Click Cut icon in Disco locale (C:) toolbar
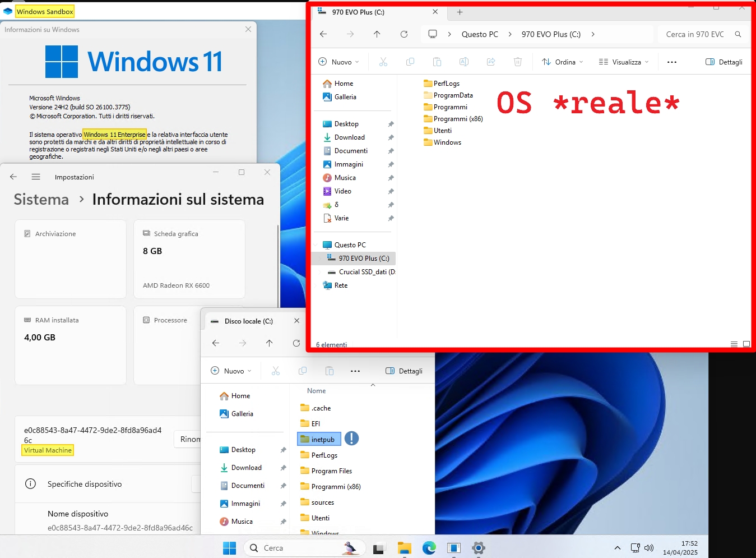756x558 pixels. pos(276,371)
